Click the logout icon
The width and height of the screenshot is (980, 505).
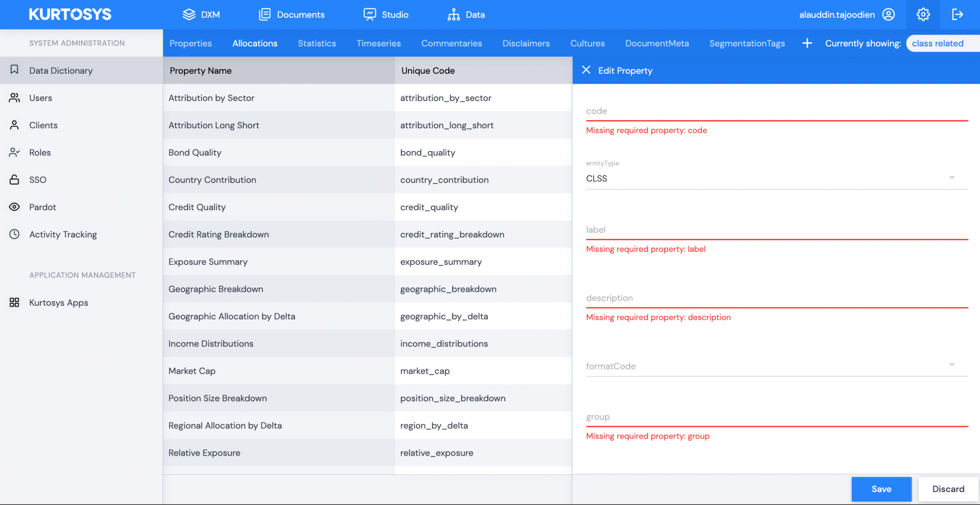coord(958,14)
